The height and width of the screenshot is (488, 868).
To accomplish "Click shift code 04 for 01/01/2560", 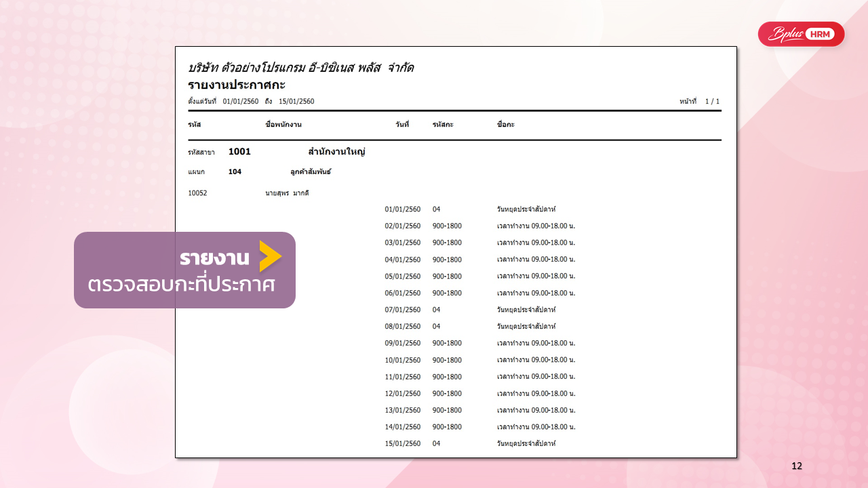I will (437, 209).
